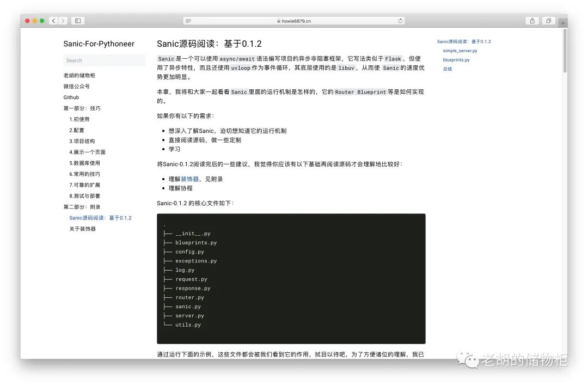The width and height of the screenshot is (588, 386).
Task: Click config.py in the code block
Action: (x=189, y=252)
